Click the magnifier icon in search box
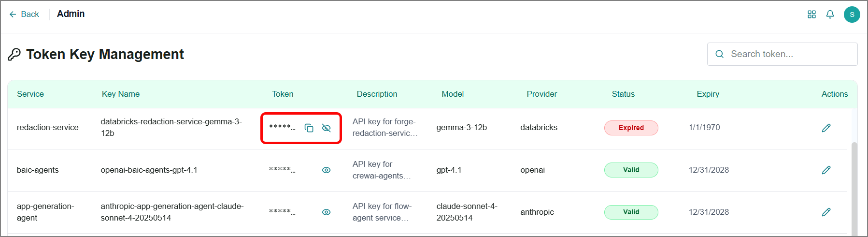This screenshot has height=237, width=868. point(719,54)
